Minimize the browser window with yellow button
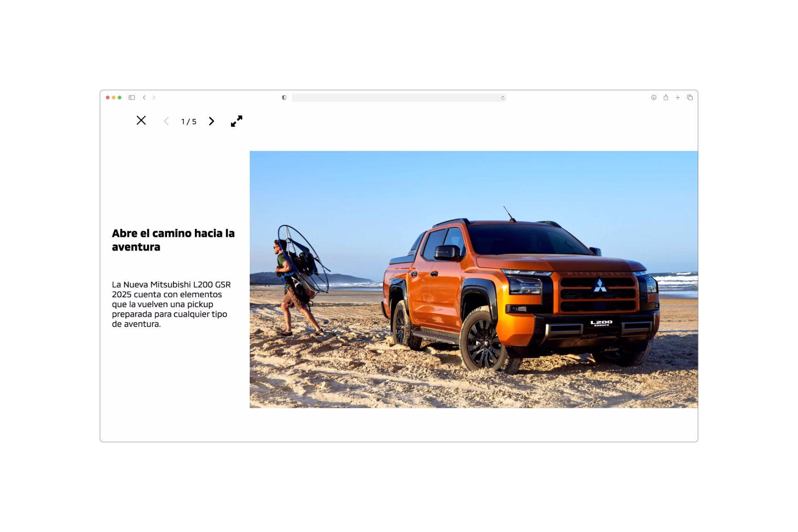 tap(113, 98)
